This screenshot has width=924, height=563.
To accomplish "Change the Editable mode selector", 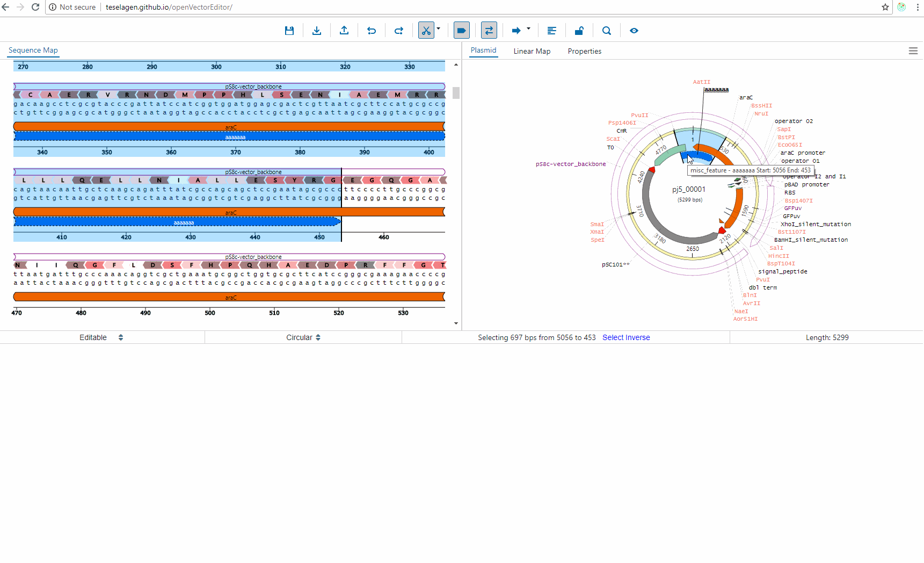I will point(101,337).
